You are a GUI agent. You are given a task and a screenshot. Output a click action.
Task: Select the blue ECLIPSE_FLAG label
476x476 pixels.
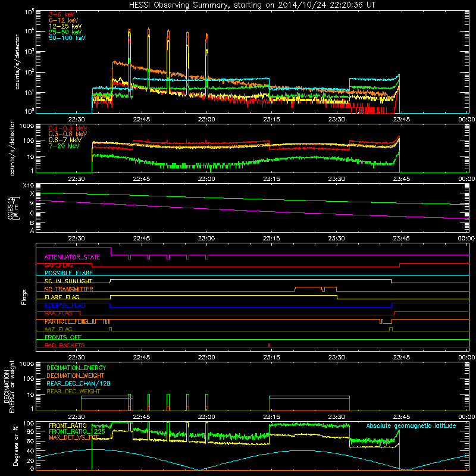(x=65, y=305)
